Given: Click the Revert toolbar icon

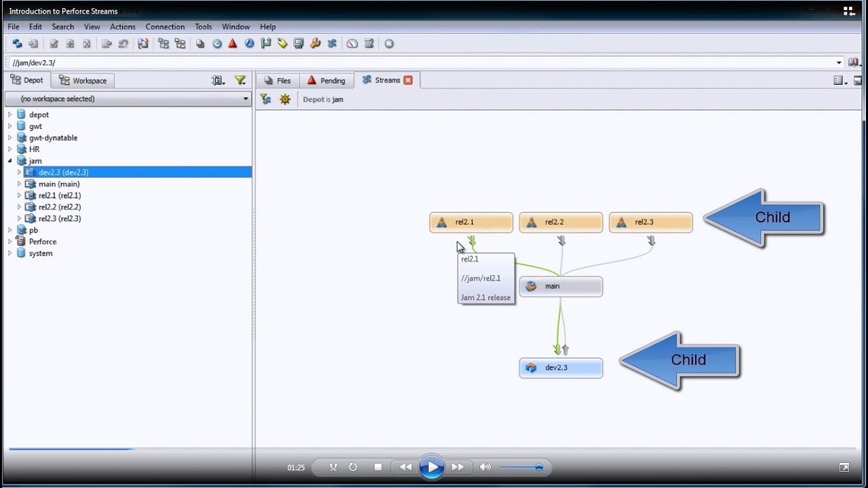Looking at the screenshot, I should 123,43.
